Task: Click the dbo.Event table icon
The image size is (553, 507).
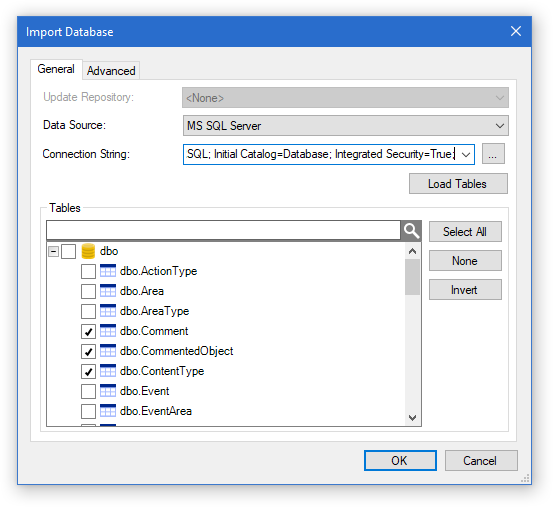Action: [108, 391]
